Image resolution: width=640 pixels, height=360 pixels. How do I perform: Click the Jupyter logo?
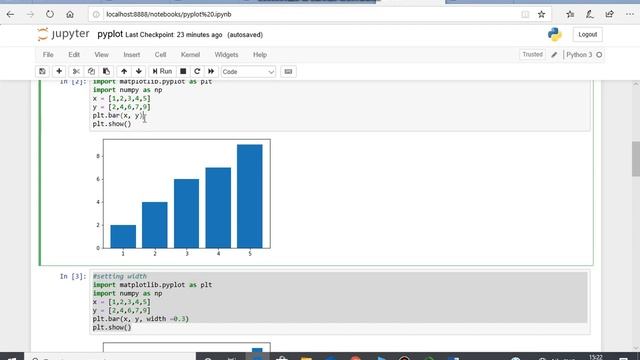(63, 34)
